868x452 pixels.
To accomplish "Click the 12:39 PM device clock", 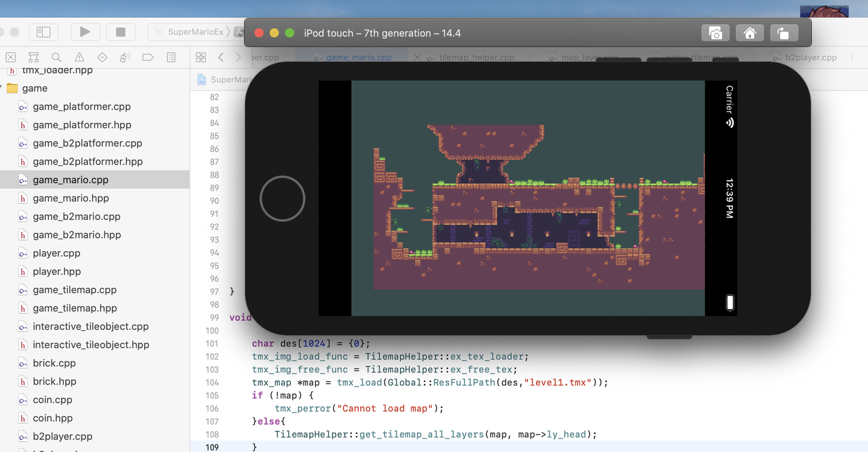I will [729, 198].
